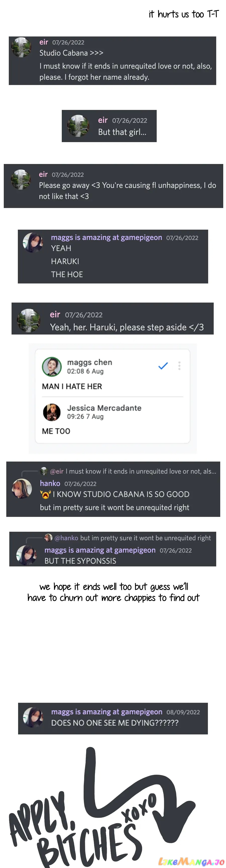
Task: Click eir's avatar beside the Studio Cabana message
Action: (21, 48)
